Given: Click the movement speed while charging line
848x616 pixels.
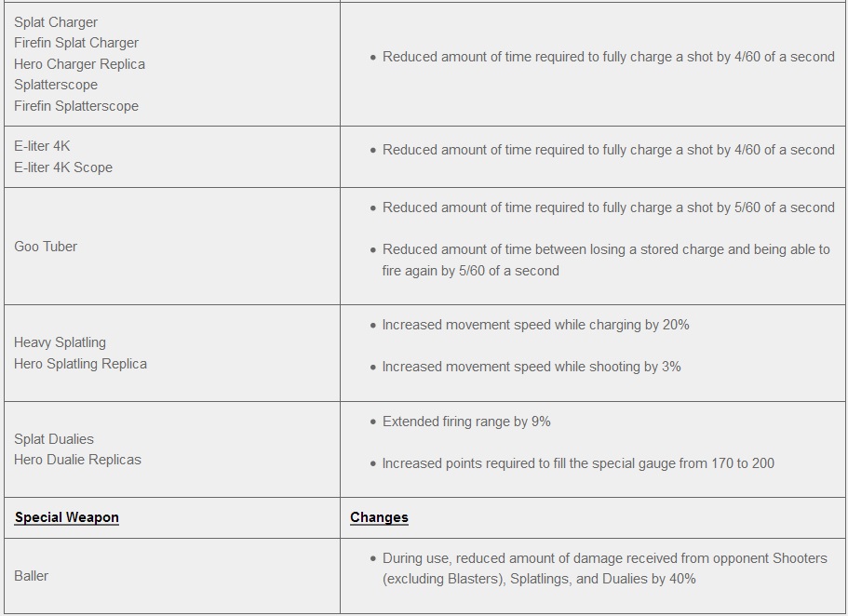Looking at the screenshot, I should 535,325.
